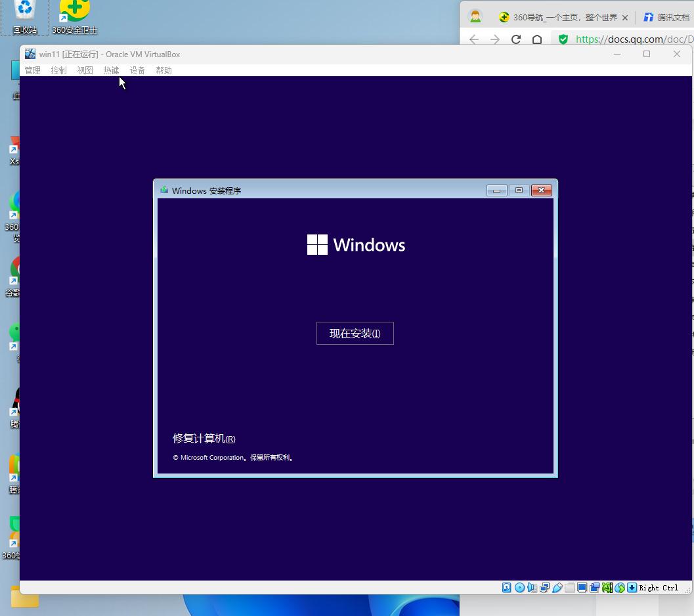This screenshot has height=616, width=694.
Task: Click the network adapter status icon
Action: click(544, 588)
